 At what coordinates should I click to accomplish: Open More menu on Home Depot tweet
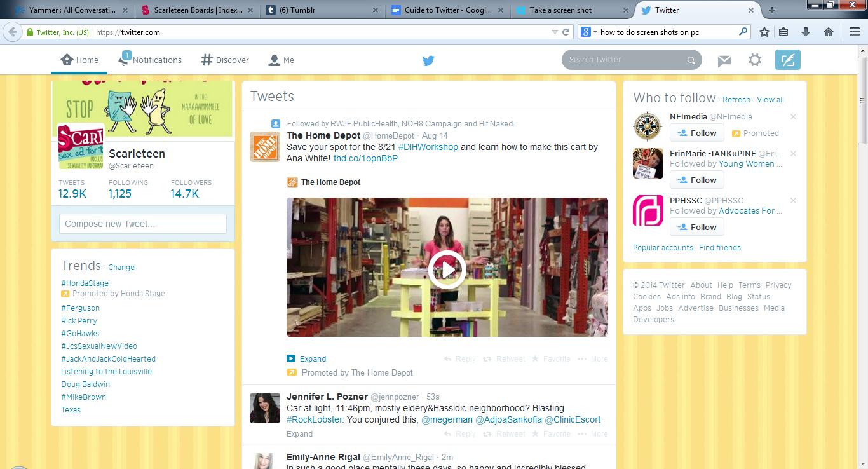(593, 359)
